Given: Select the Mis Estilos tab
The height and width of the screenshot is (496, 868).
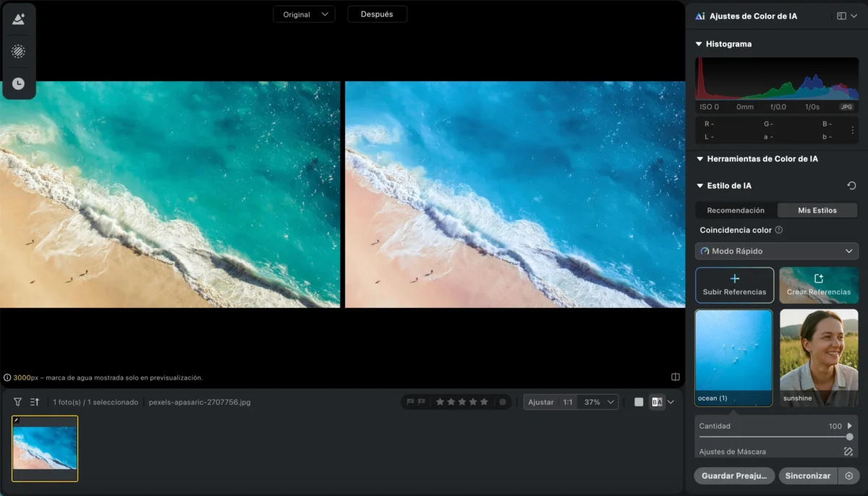Looking at the screenshot, I should [x=817, y=210].
